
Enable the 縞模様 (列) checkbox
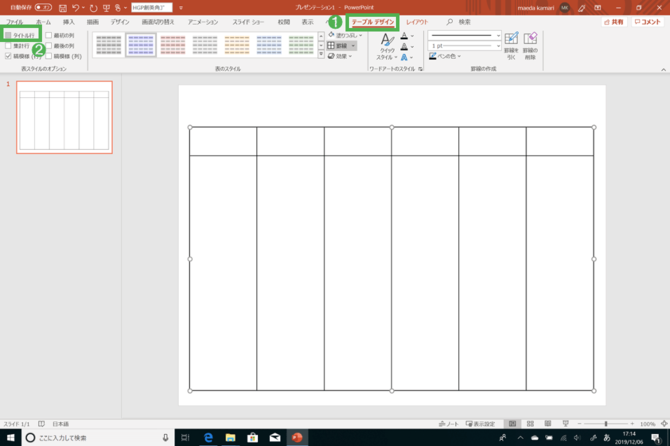point(49,56)
